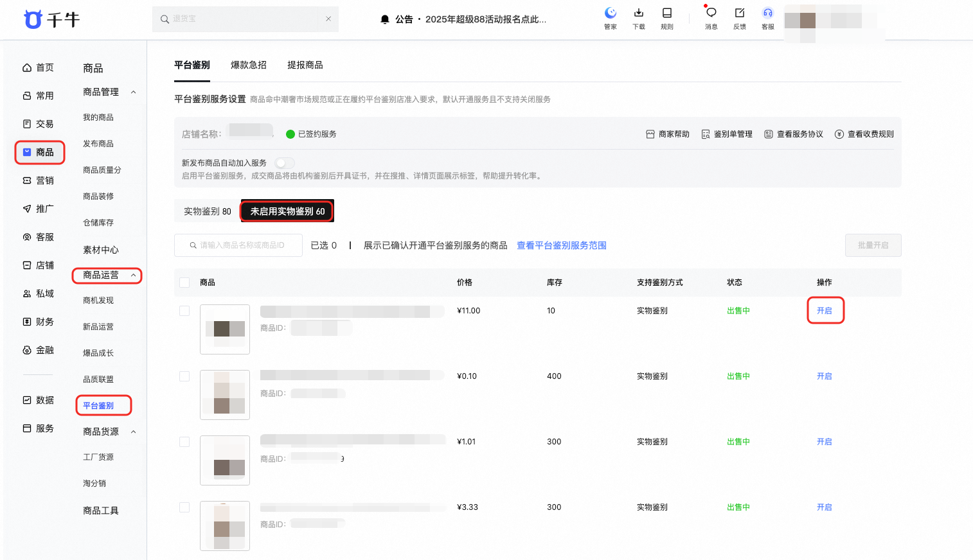Check the select-all checkbox in table header
The height and width of the screenshot is (560, 973).
pos(184,283)
